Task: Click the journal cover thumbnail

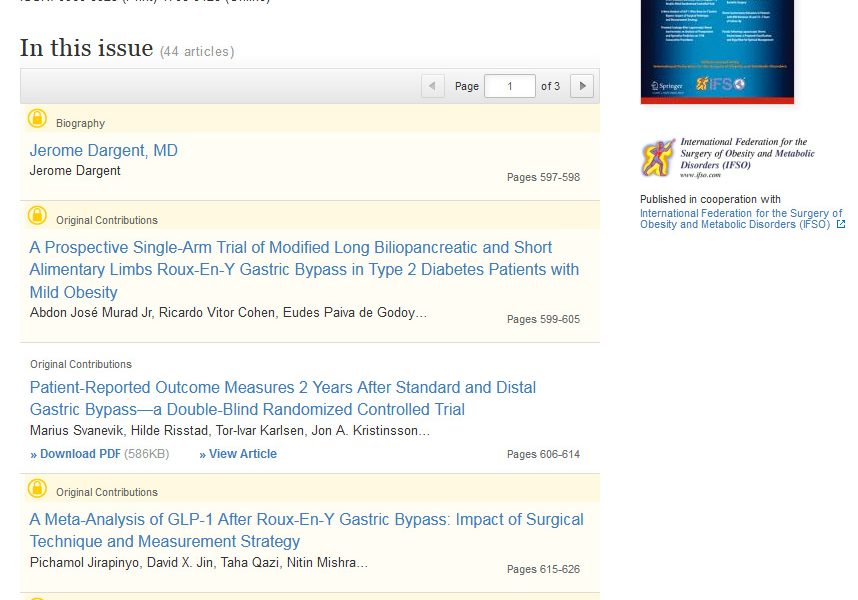Action: pos(717,50)
